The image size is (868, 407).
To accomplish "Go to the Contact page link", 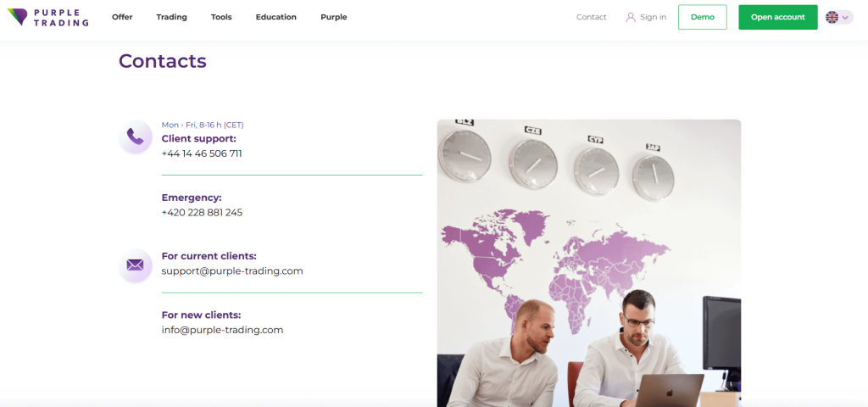I will pyautogui.click(x=591, y=17).
